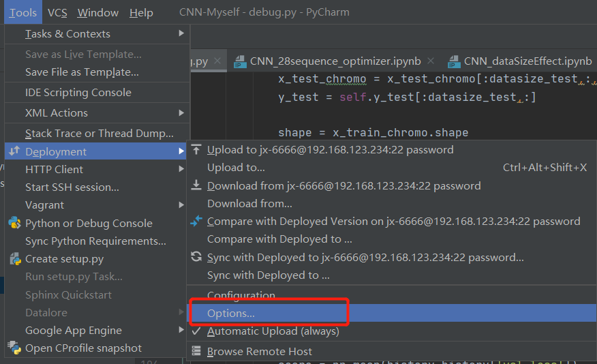The image size is (597, 364).
Task: Expand the HTTP Client submenu arrow
Action: [x=181, y=169]
